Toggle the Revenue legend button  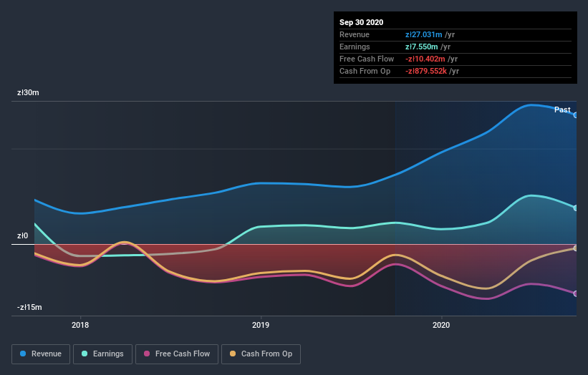(x=41, y=354)
